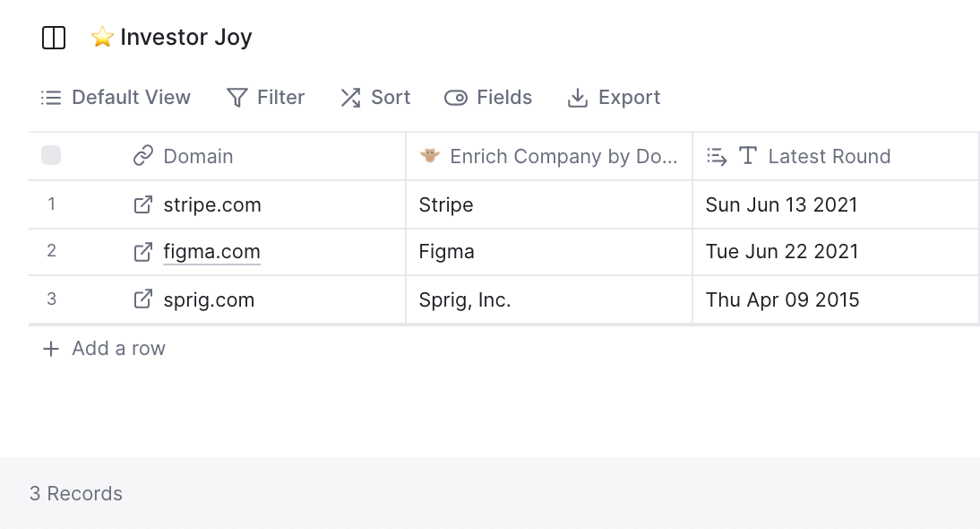Select the Enrich Company by Domain column header
Viewport: 980px width, 529px height.
click(549, 156)
